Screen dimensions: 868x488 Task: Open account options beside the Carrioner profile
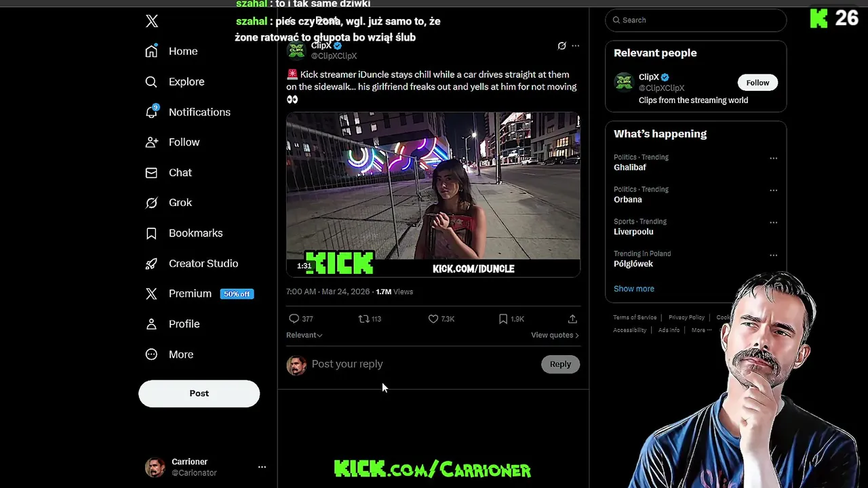click(262, 467)
